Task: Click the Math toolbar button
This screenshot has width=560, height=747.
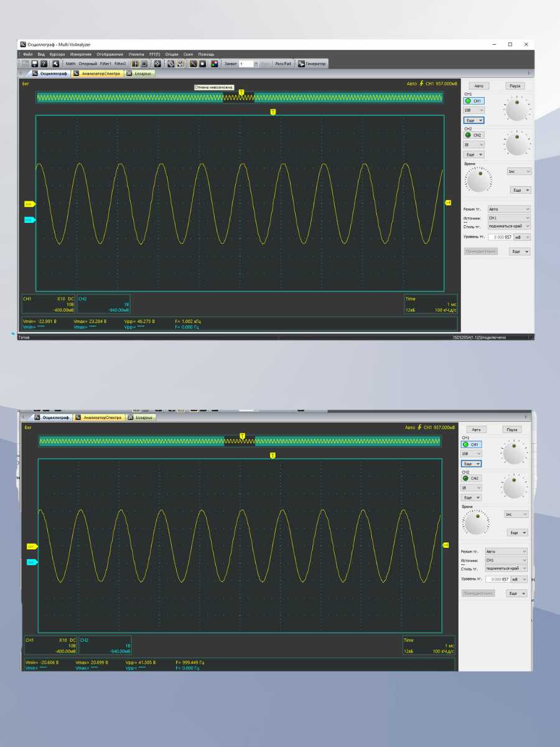Action: [x=70, y=63]
